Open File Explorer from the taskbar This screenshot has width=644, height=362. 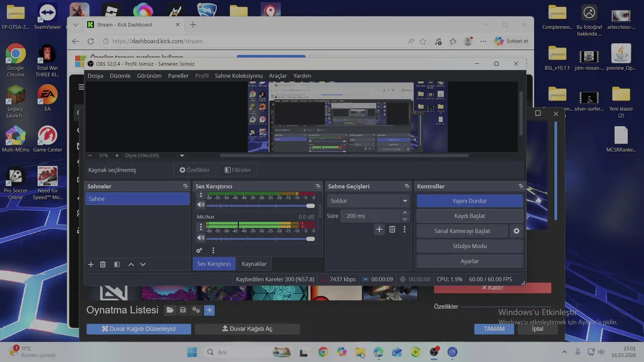[360, 352]
